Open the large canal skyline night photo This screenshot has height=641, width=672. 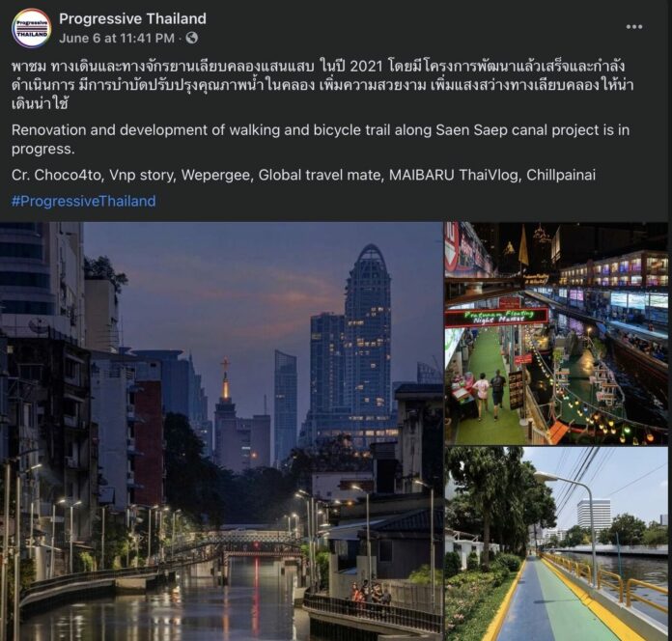(x=221, y=432)
